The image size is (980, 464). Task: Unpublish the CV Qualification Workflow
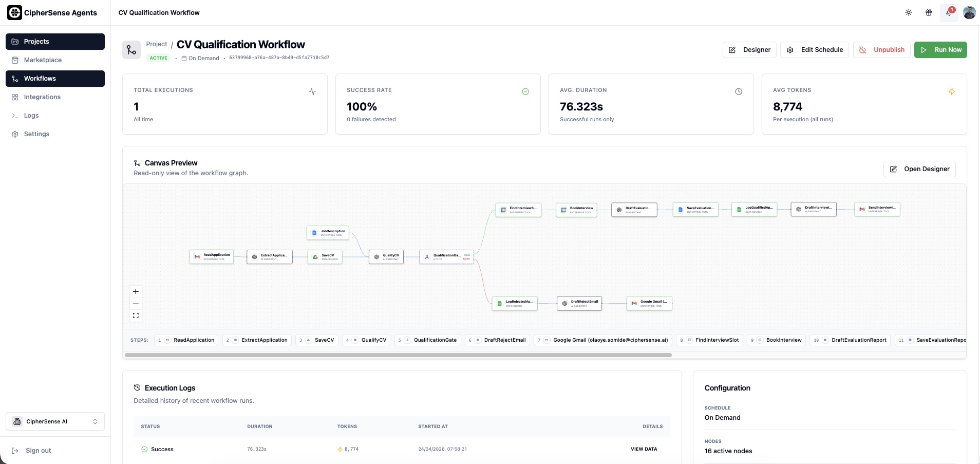882,49
